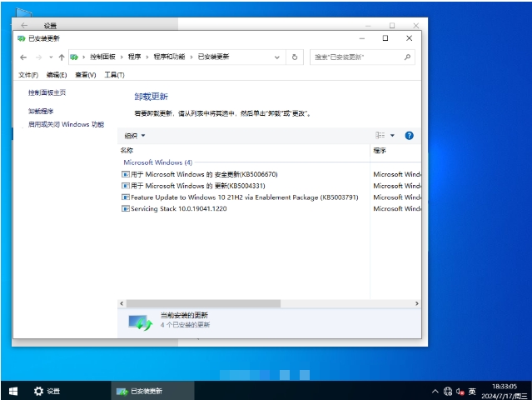Open view options dropdown arrow
Screen dimensions: 532x400
coord(392,135)
